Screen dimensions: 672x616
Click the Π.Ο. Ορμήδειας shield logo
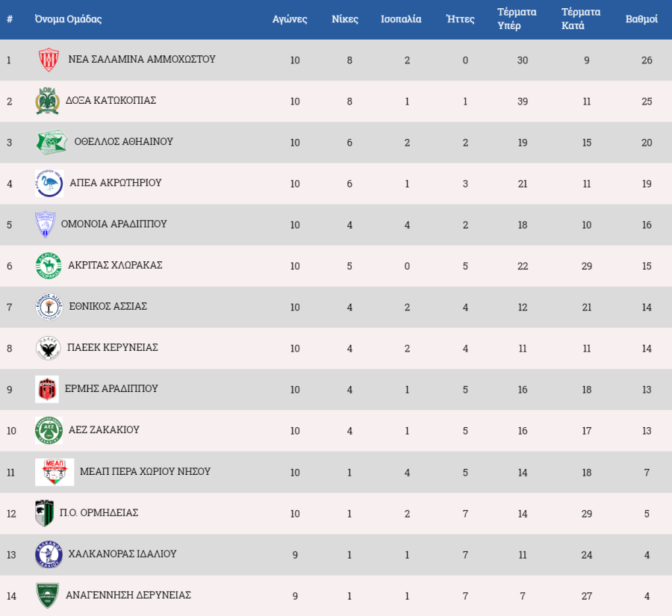click(44, 513)
